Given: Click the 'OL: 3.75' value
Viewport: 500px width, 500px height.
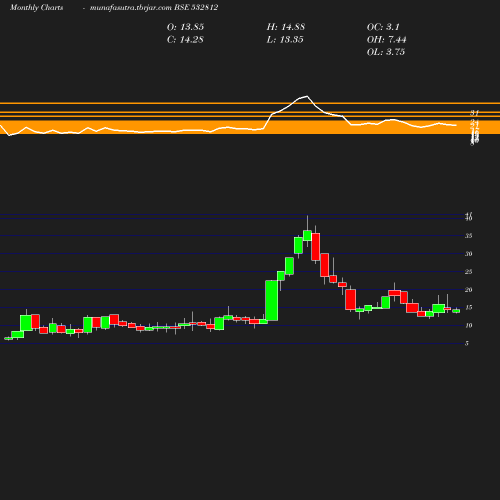Looking at the screenshot, I should 386,52.
